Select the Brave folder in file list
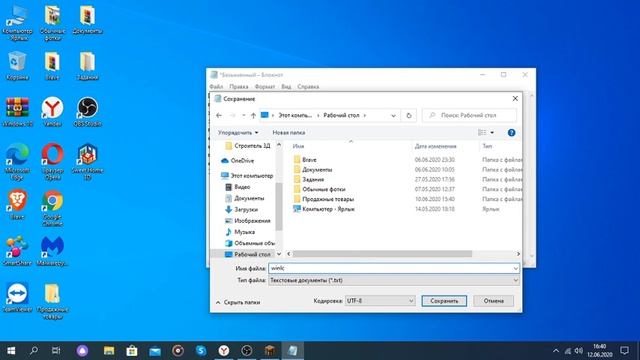This screenshot has width=640, height=360. [x=305, y=160]
